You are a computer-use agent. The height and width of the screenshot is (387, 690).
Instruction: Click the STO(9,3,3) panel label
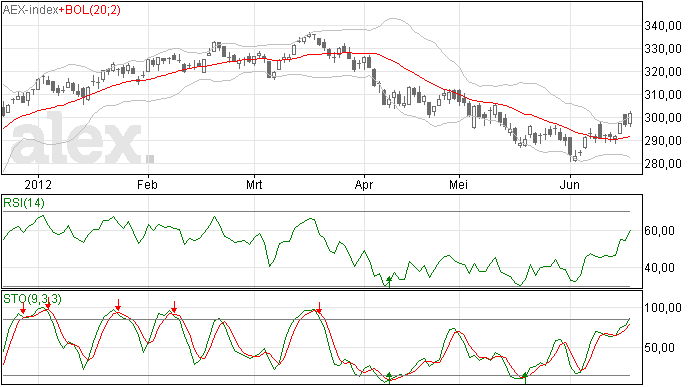(33, 299)
